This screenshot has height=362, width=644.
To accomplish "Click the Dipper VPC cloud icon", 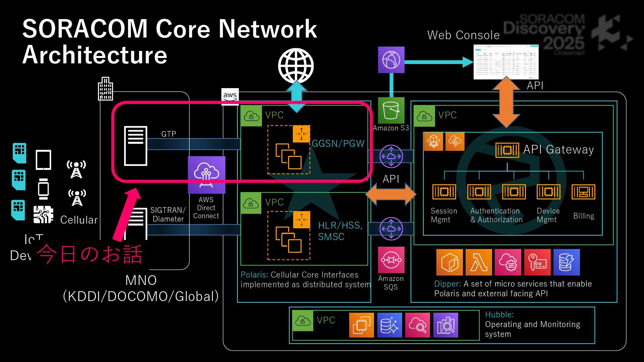I will click(424, 116).
